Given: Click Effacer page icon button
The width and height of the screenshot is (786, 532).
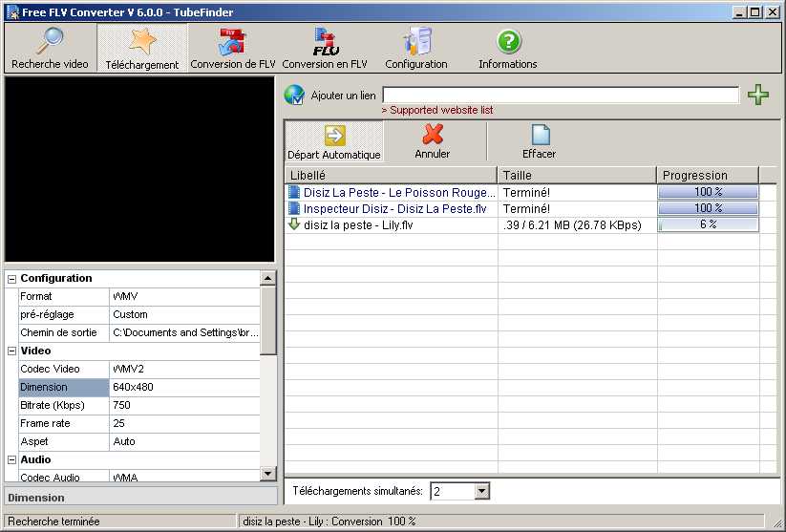Looking at the screenshot, I should 540,142.
